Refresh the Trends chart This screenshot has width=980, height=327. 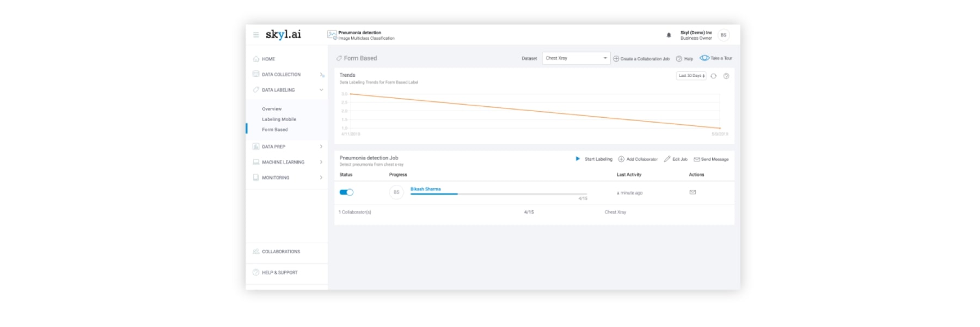coord(714,76)
